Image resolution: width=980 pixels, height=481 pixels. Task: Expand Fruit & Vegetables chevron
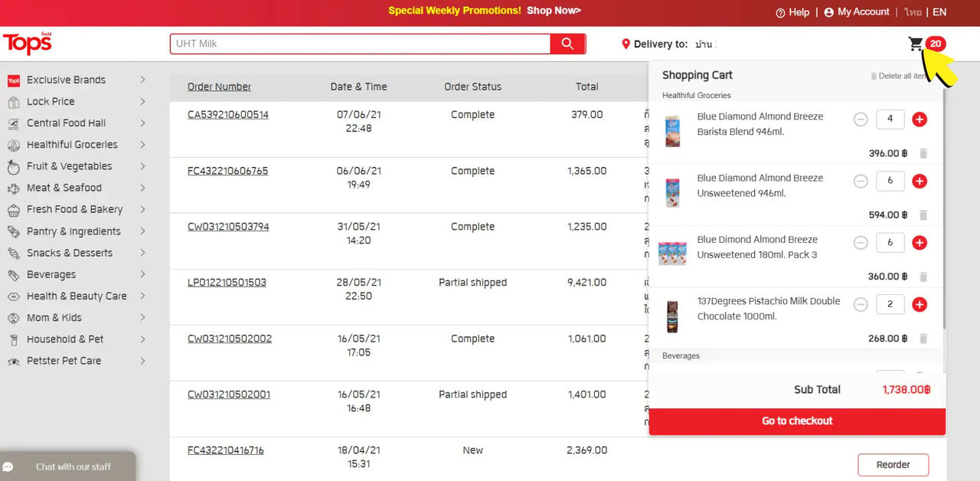pyautogui.click(x=143, y=165)
